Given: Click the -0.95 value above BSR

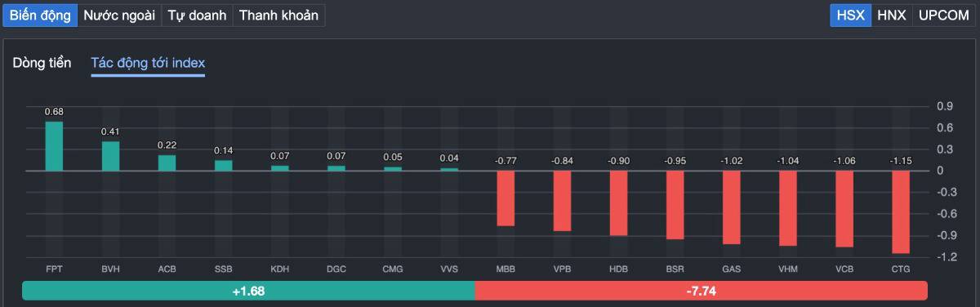Looking at the screenshot, I should point(675,161).
